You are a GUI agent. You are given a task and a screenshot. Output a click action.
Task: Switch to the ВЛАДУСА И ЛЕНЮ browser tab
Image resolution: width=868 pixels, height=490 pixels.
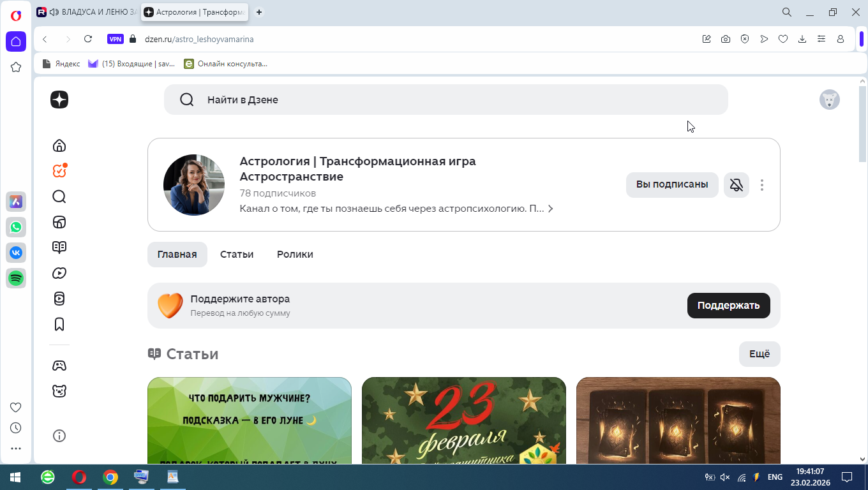(86, 12)
